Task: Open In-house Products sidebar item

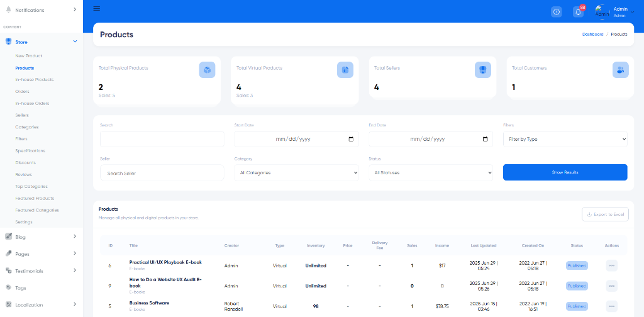Action: [35, 80]
